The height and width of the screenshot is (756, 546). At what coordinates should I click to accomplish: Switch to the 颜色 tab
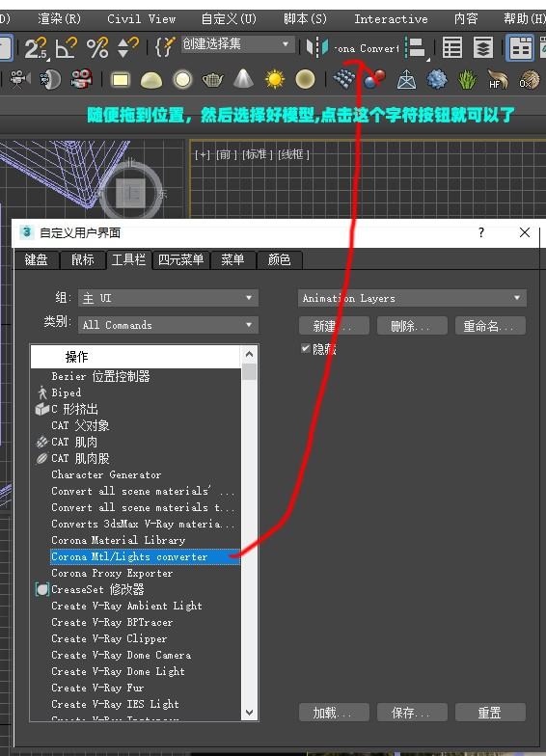point(280,260)
